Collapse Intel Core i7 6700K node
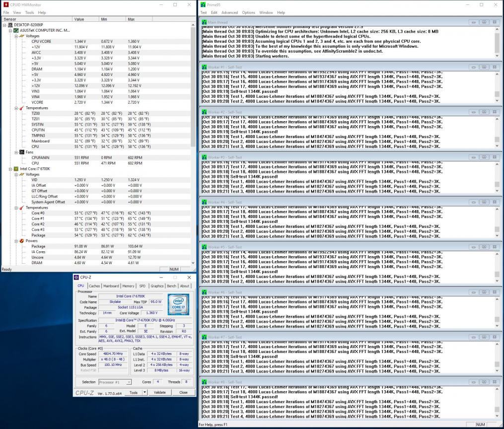504x429 pixels. [10, 169]
